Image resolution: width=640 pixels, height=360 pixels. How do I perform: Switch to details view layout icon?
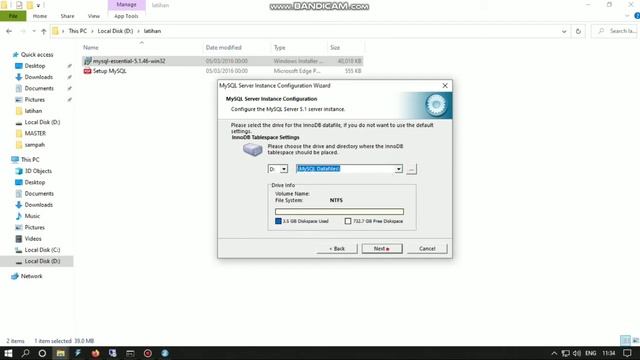[625, 340]
